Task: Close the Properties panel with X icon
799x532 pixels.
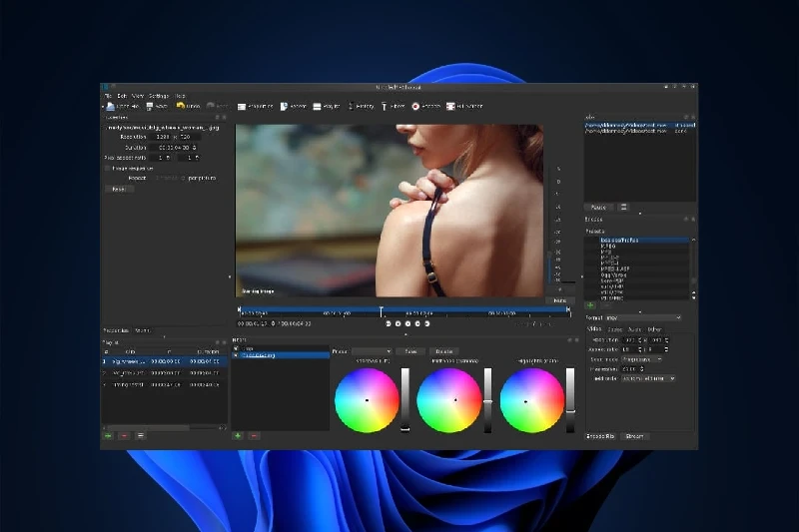Action: pyautogui.click(x=224, y=118)
